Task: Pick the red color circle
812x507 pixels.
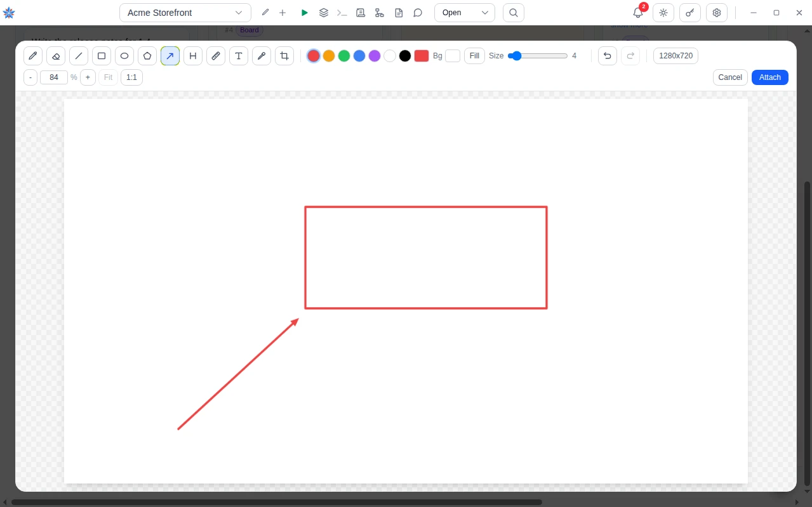Action: 314,56
